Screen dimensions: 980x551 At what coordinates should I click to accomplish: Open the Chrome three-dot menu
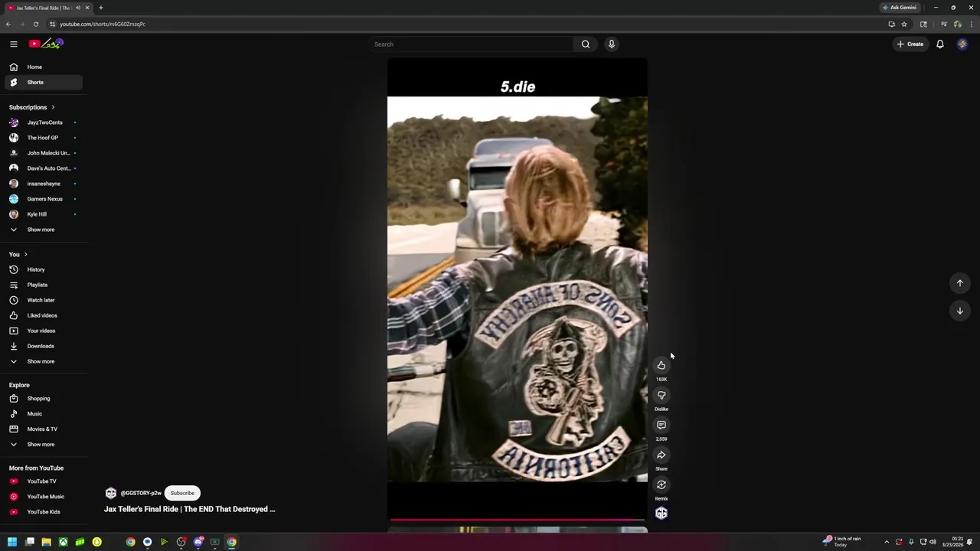click(970, 24)
